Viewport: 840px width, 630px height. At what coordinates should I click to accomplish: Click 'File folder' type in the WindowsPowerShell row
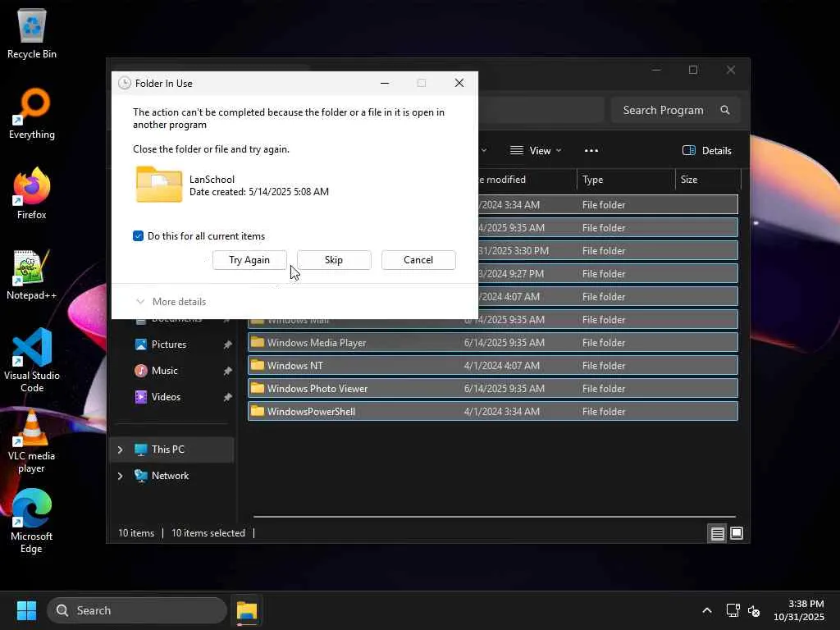(x=604, y=412)
